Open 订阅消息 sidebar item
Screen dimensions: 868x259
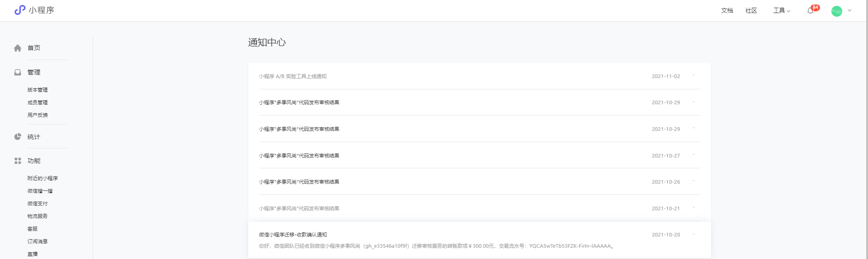[x=38, y=241]
